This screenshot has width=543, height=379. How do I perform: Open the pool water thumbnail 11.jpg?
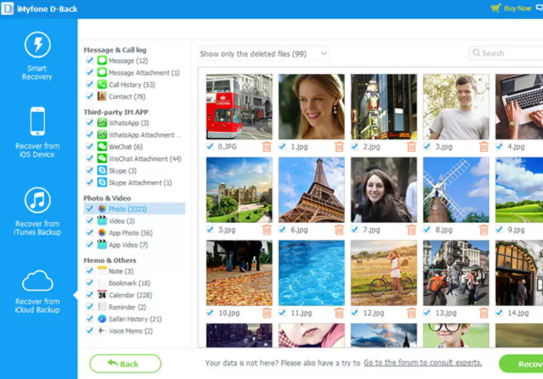point(312,273)
